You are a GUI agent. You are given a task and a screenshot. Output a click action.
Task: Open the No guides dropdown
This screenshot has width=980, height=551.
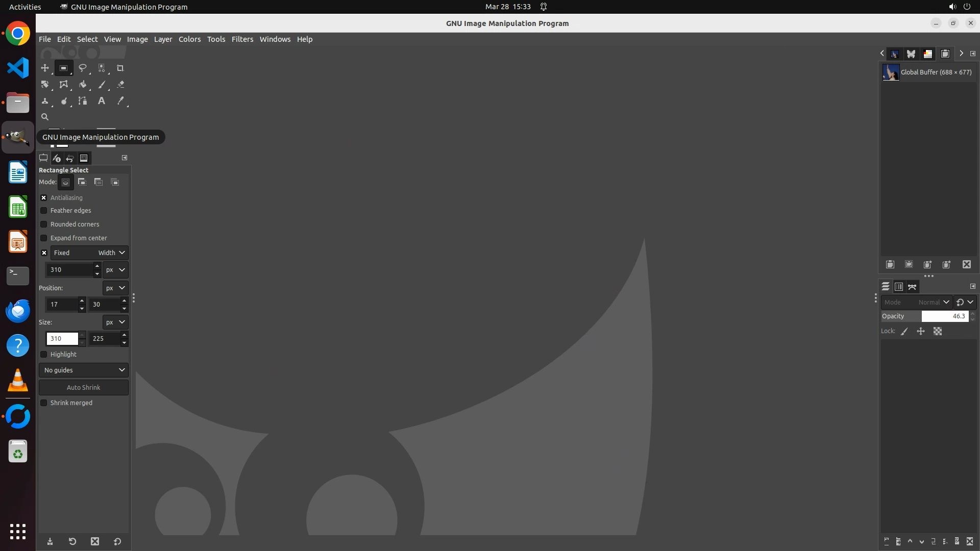pos(84,370)
